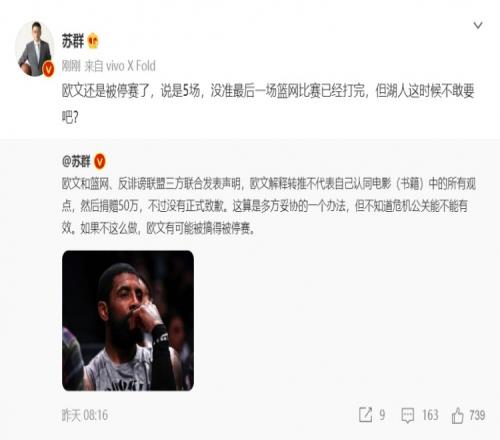Like the post with the thumbs-up icon
500x440 pixels.
(x=458, y=415)
